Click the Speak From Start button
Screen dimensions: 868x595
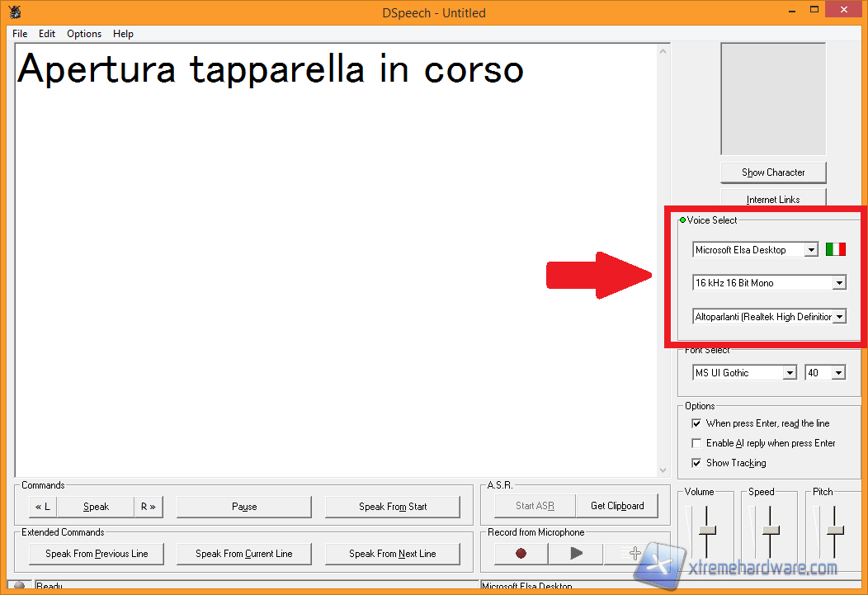click(393, 507)
